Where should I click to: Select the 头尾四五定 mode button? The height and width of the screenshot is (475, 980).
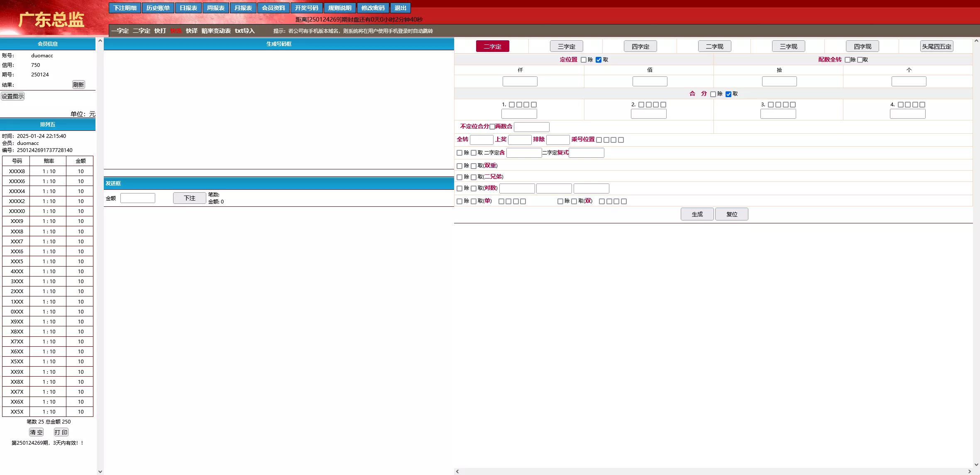[x=936, y=47]
